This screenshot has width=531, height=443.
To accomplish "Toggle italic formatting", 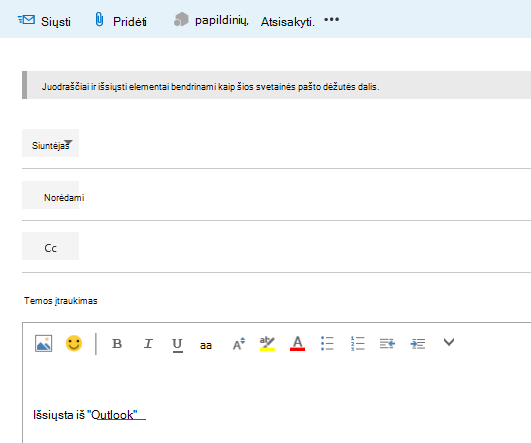I will point(148,344).
